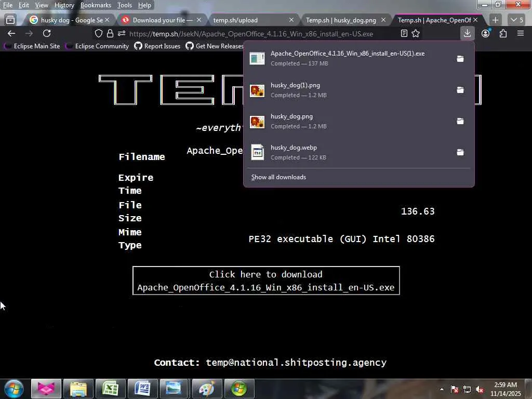The height and width of the screenshot is (399, 532).
Task: Click the PE32 executable mime type text
Action: click(x=341, y=239)
